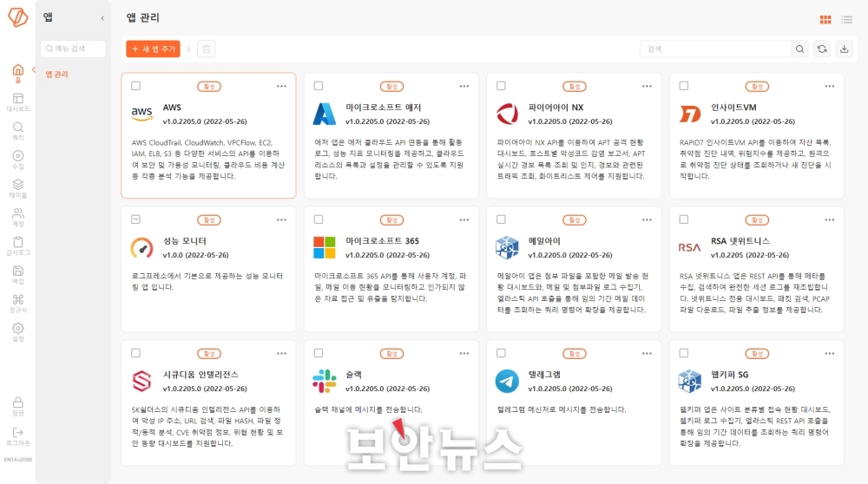Check the 마이크로소프트 애저 card checkbox
The height and width of the screenshot is (484, 868).
(319, 86)
